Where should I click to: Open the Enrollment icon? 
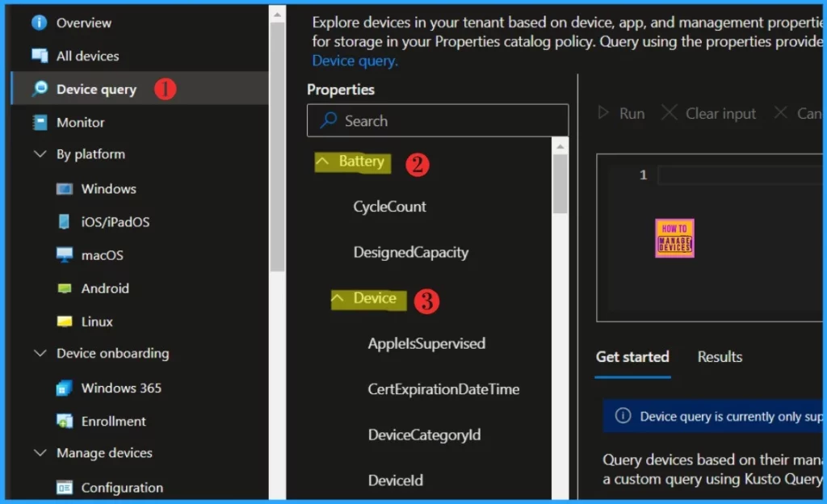tap(65, 422)
